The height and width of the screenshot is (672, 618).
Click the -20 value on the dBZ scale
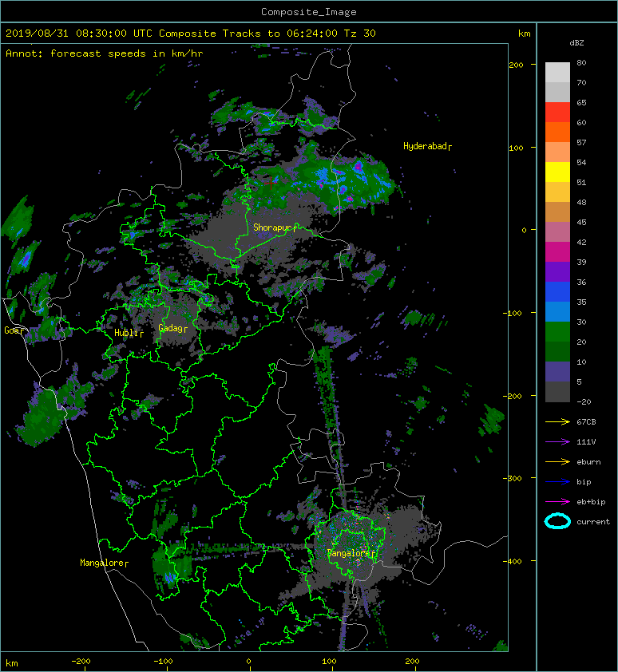pos(584,401)
